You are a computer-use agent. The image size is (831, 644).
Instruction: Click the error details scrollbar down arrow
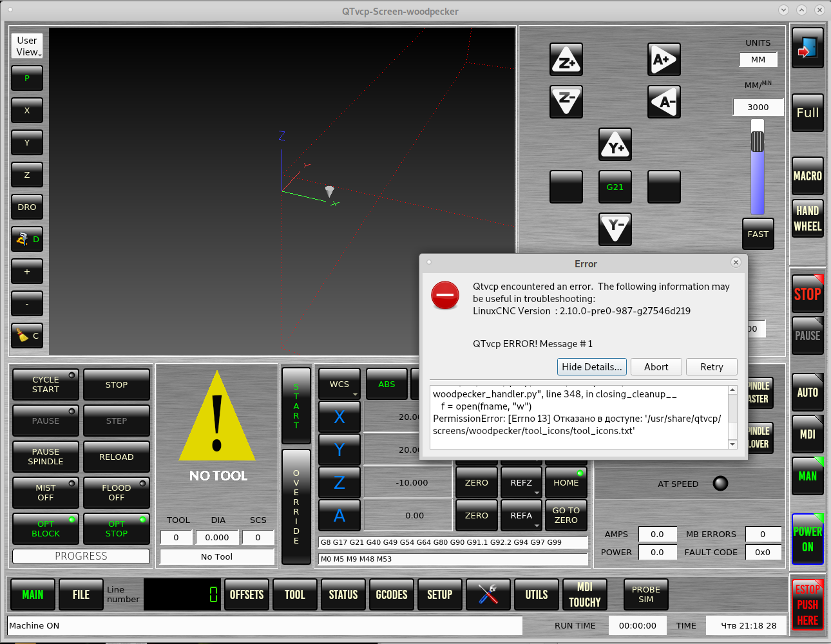(732, 444)
